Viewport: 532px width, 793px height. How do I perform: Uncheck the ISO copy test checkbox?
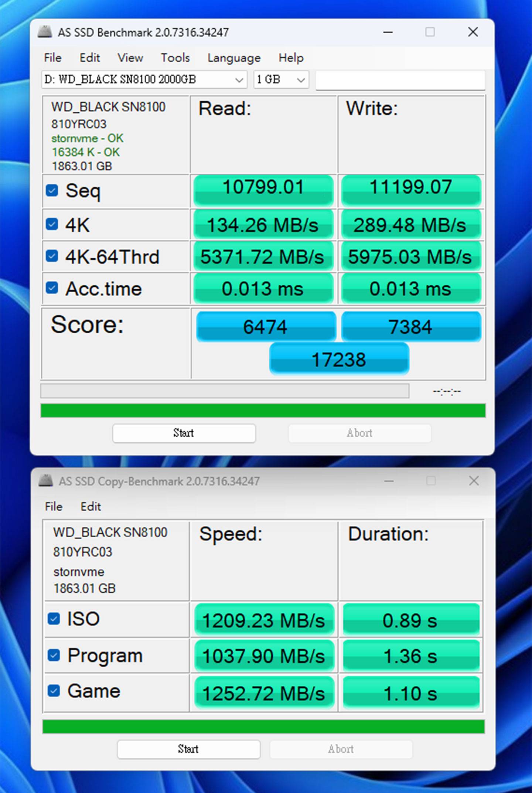54,619
